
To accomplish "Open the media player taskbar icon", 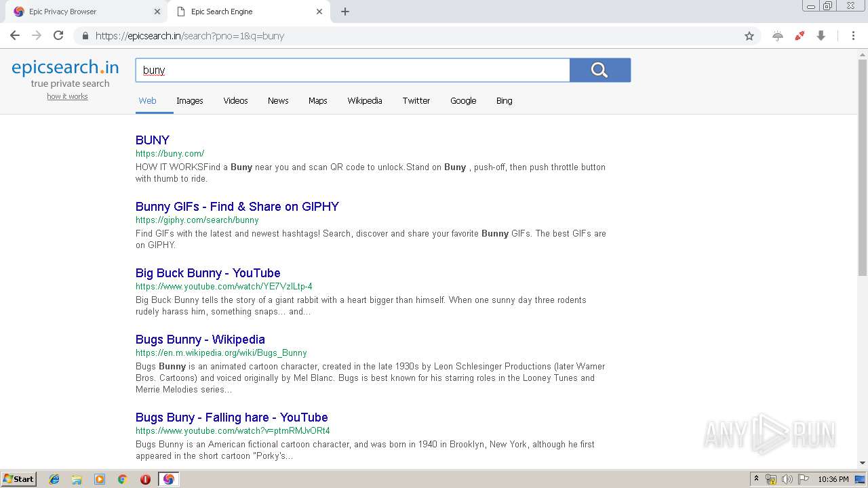I will (100, 479).
